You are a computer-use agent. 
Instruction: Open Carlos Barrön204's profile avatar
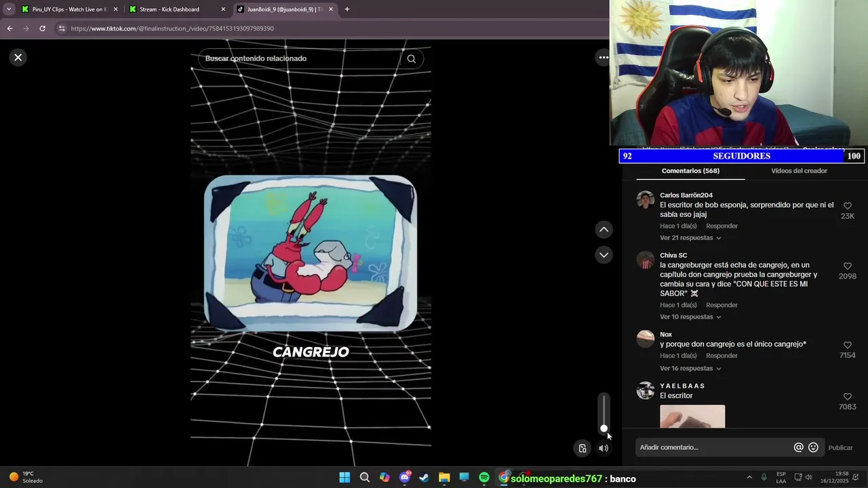[646, 200]
